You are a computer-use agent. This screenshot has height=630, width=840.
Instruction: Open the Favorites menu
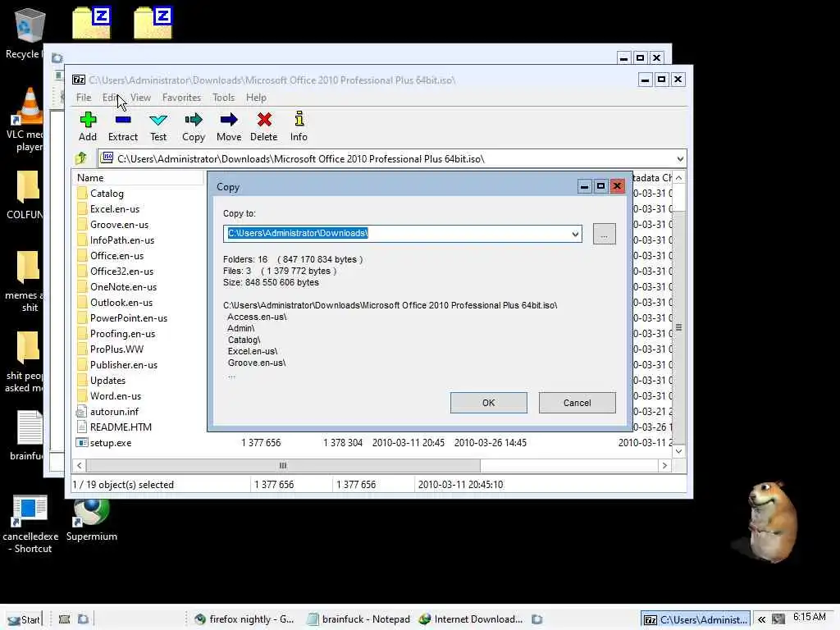click(181, 98)
